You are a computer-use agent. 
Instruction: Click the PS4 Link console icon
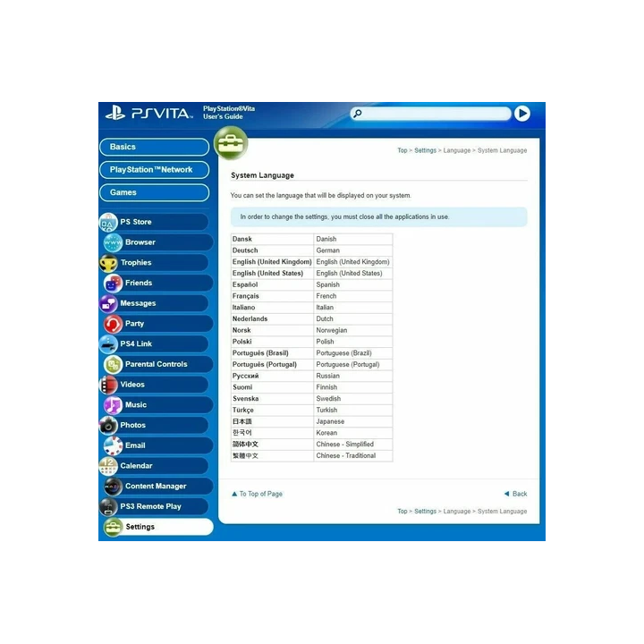click(108, 344)
